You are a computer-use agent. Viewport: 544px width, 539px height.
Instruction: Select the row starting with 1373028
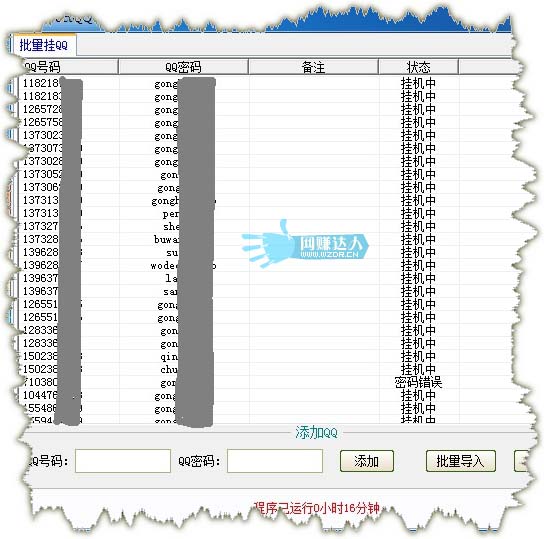265,161
